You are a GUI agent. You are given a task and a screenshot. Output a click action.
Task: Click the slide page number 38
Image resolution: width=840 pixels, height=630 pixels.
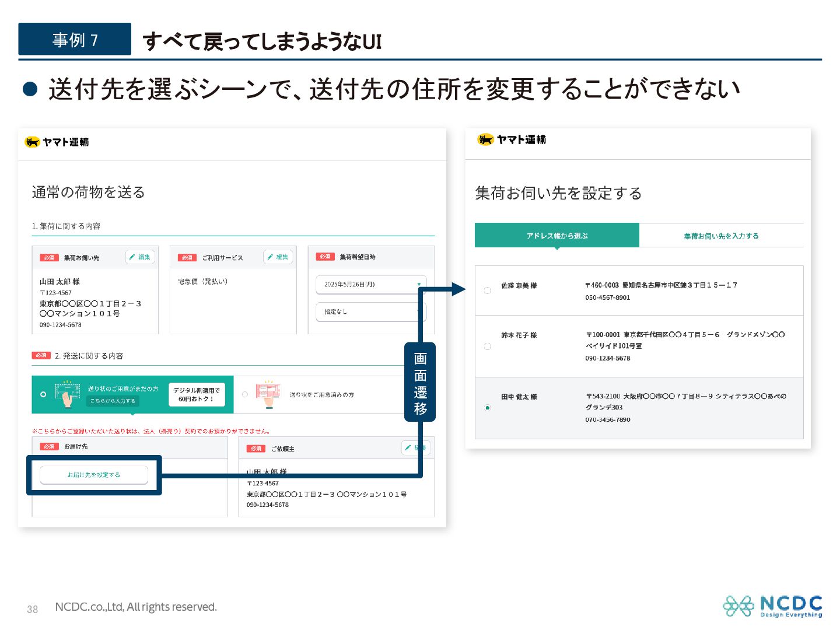point(33,609)
